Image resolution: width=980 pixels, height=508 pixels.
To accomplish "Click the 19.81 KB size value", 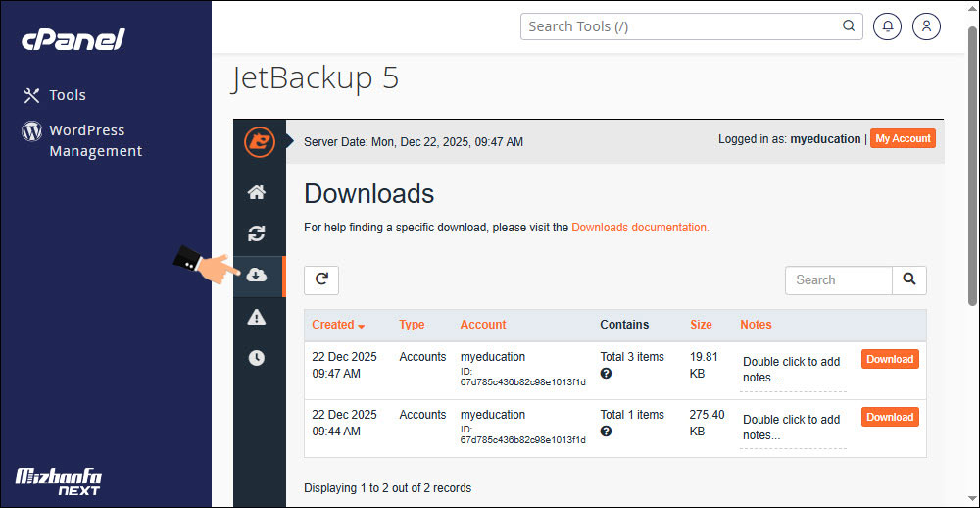I will 705,366.
